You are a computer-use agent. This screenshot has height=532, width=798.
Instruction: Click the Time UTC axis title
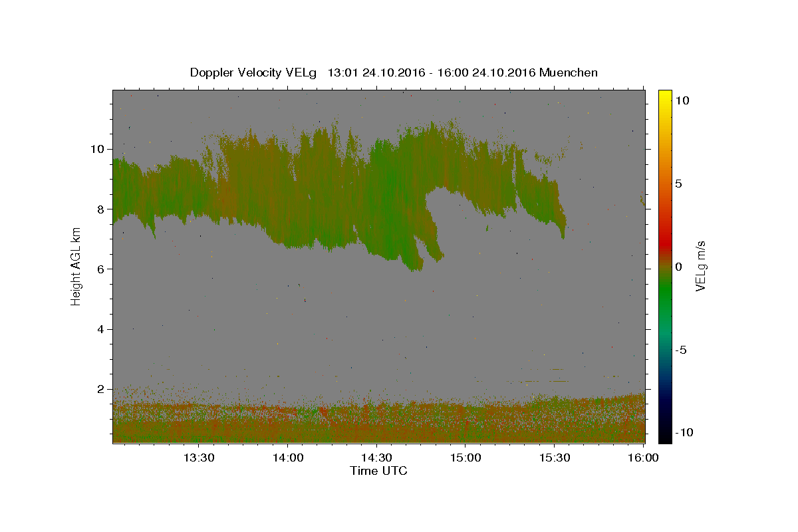378,471
